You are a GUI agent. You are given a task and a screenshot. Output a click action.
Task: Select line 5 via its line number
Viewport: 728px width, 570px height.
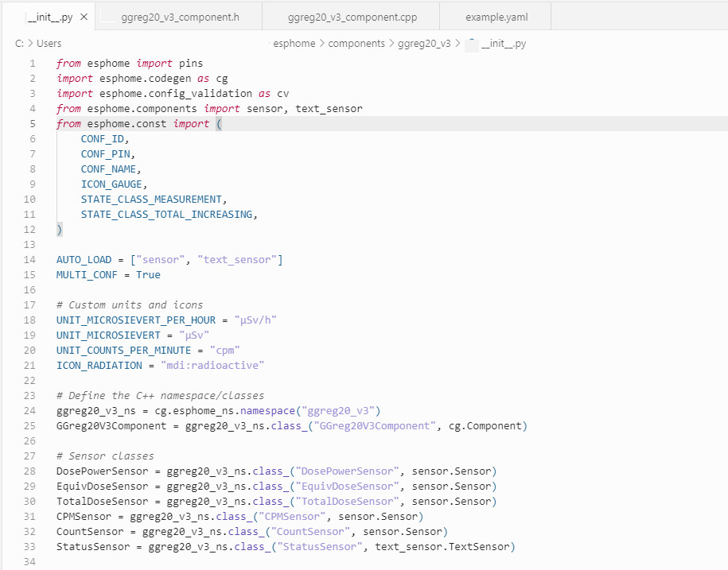click(32, 124)
